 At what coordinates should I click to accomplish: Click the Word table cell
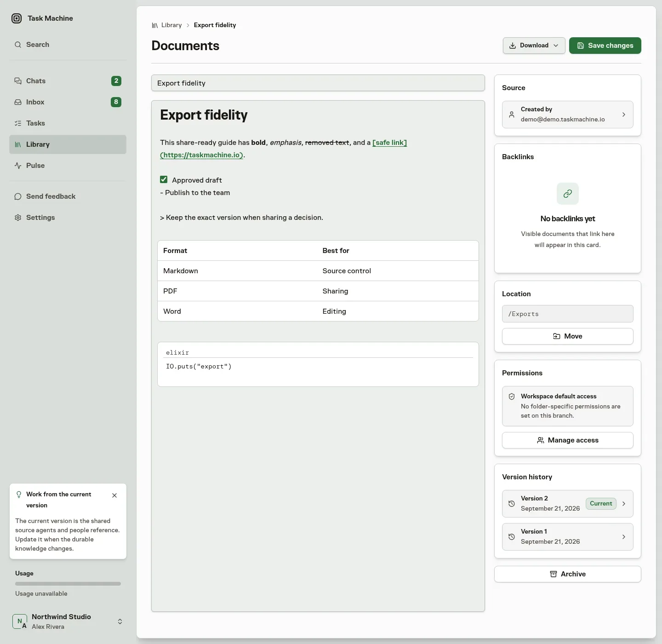pos(237,311)
